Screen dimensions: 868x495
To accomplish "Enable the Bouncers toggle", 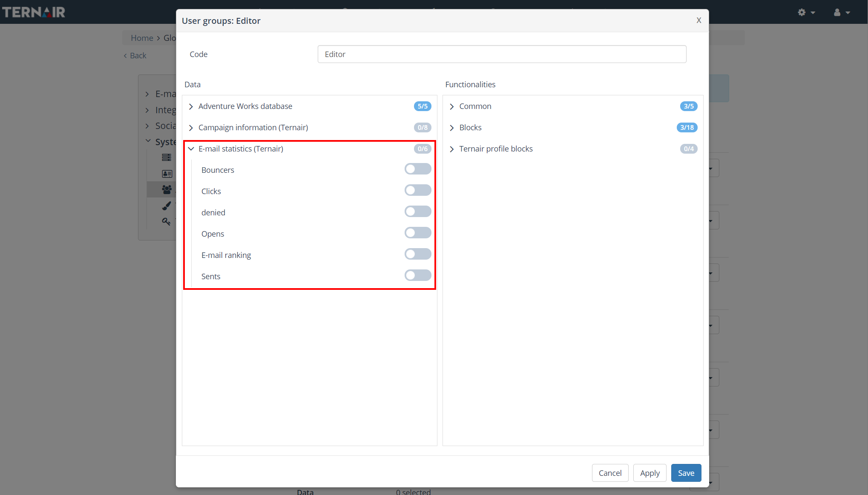I will [x=417, y=169].
